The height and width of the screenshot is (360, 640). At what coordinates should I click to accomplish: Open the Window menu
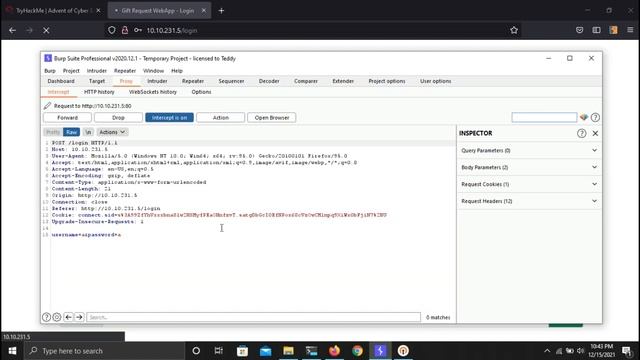[x=153, y=71]
